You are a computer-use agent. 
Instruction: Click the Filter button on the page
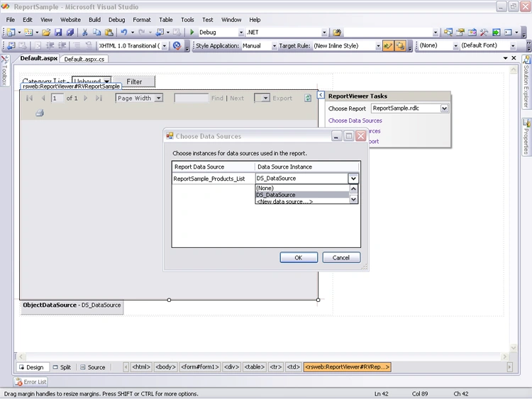tap(134, 82)
